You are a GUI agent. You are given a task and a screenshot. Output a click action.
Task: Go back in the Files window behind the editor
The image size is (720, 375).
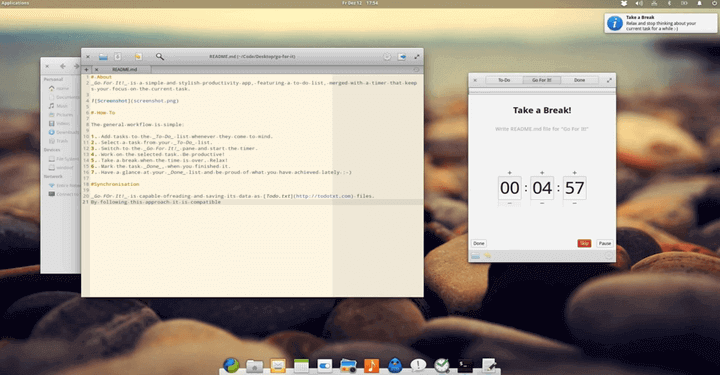(x=63, y=66)
